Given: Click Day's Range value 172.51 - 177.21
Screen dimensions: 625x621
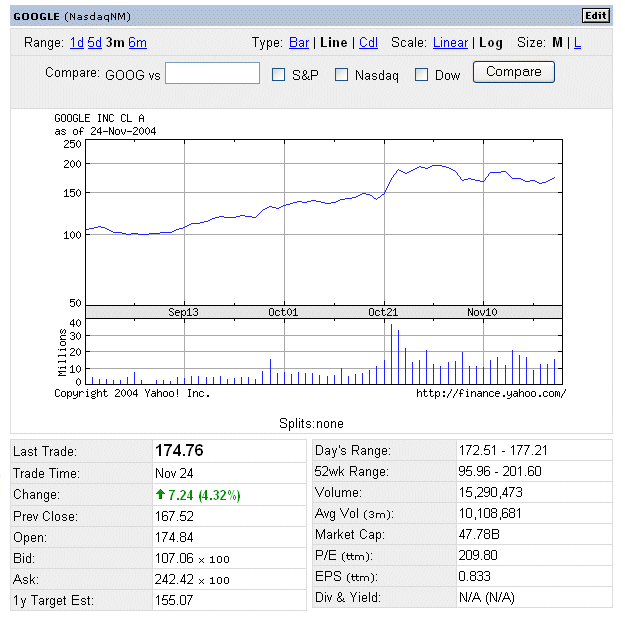Looking at the screenshot, I should point(503,450).
